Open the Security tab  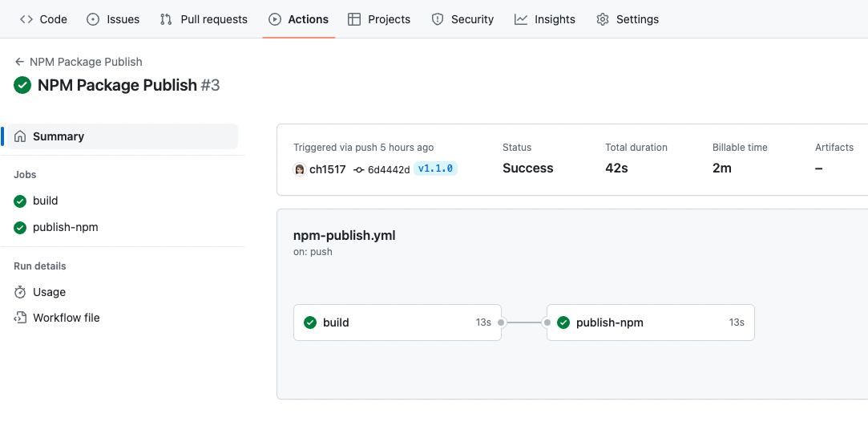click(x=462, y=19)
